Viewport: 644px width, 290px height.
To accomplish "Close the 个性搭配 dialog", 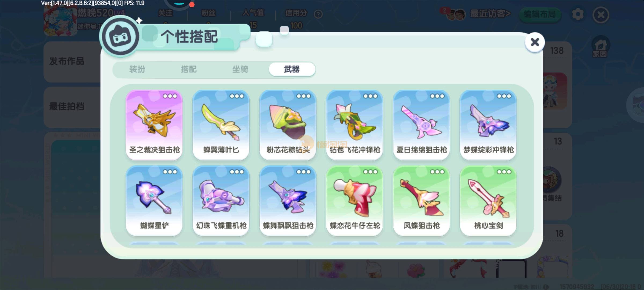I will click(535, 42).
